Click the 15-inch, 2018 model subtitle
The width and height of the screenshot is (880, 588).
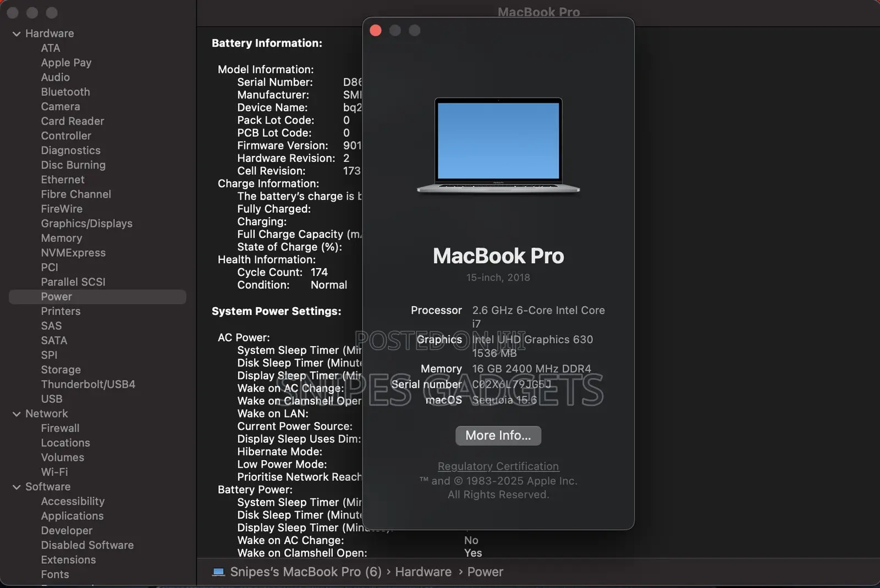pyautogui.click(x=498, y=278)
